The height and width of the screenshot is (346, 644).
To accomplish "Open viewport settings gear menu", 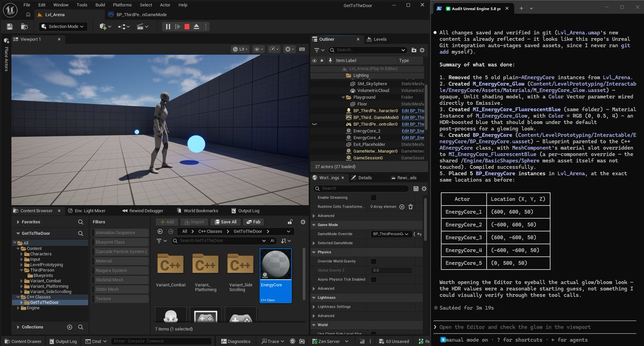I will (290, 49).
